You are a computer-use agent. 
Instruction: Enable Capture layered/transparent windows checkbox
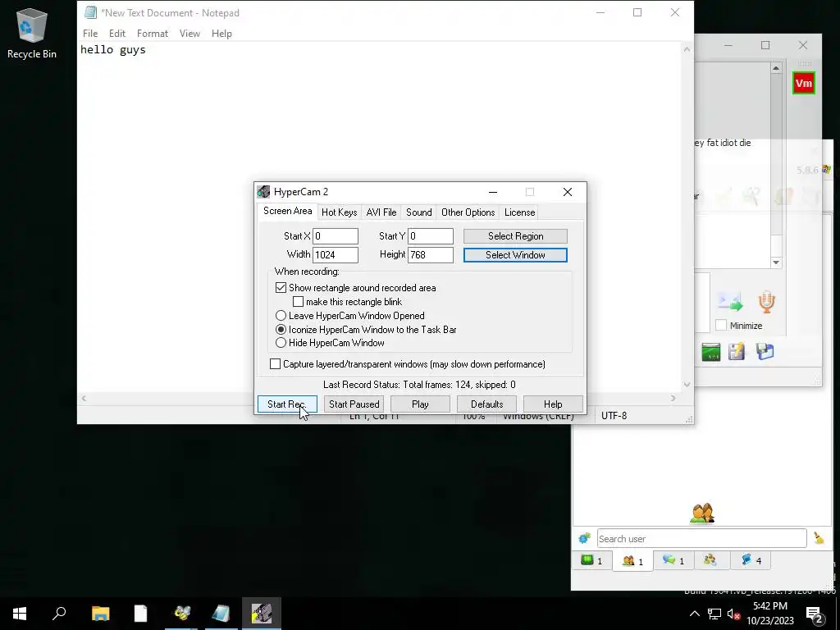[275, 363]
